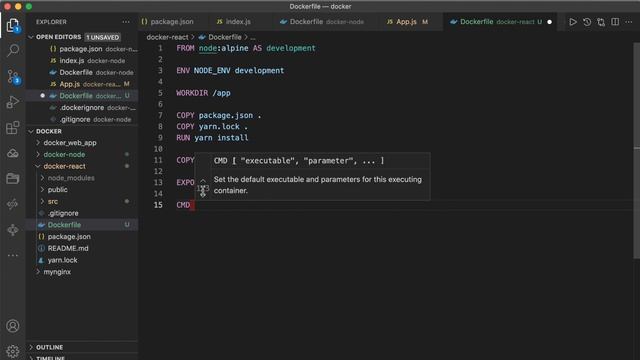Open package.json in Open Editors list
The width and height of the screenshot is (640, 360).
[82, 49]
